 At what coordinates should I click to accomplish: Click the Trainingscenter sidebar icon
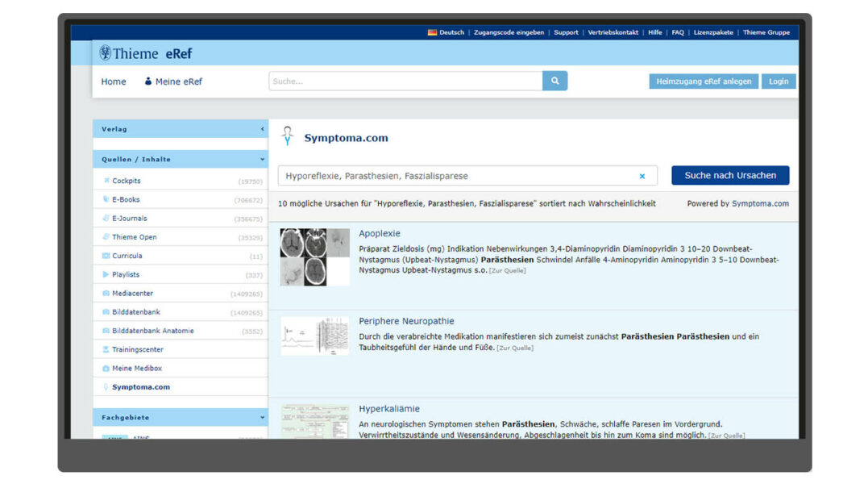(106, 349)
